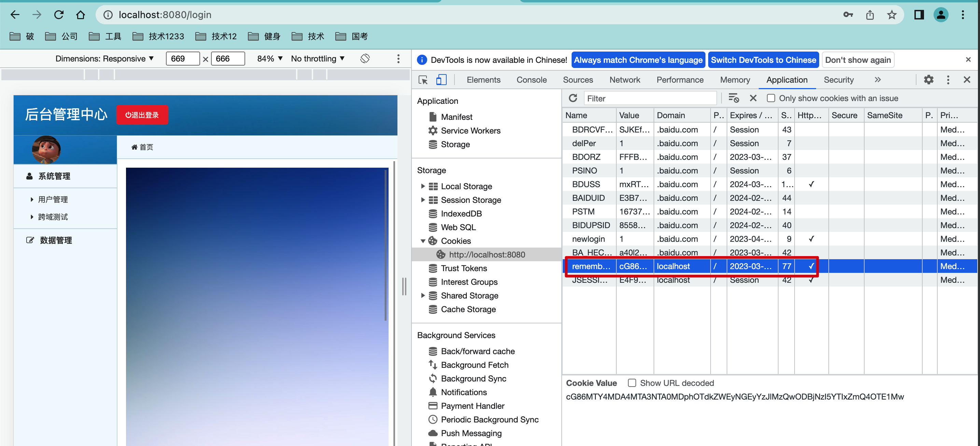Click delete selected cookie X icon
Image resolution: width=980 pixels, height=446 pixels.
click(x=753, y=98)
